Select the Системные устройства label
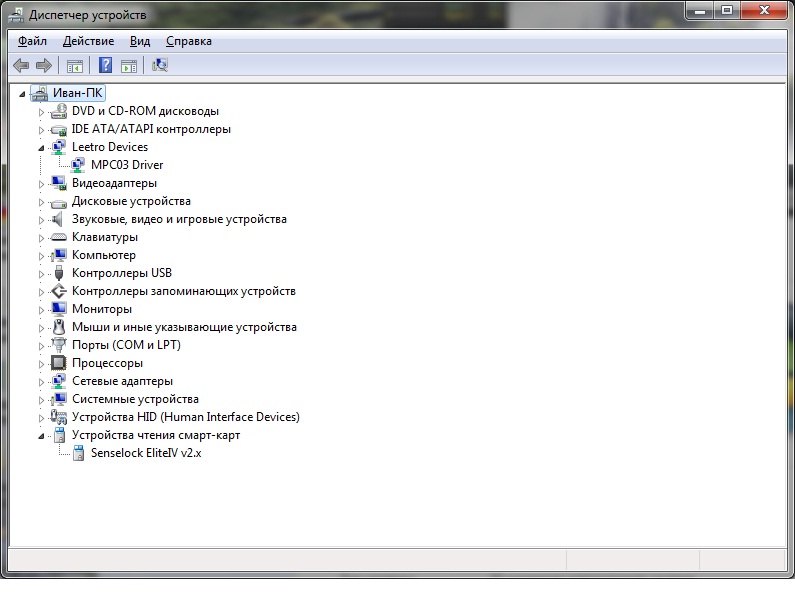The height and width of the screenshot is (614, 795). tap(135, 399)
